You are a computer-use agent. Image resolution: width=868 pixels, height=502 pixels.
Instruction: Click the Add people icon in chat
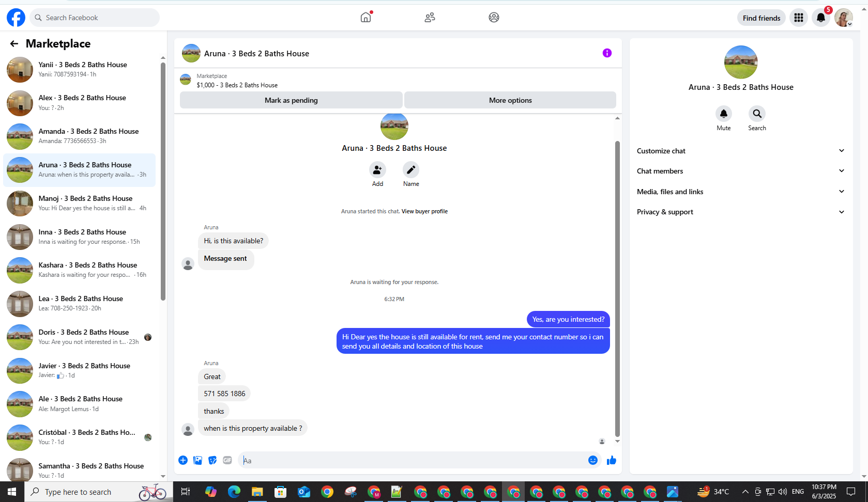[x=377, y=169]
